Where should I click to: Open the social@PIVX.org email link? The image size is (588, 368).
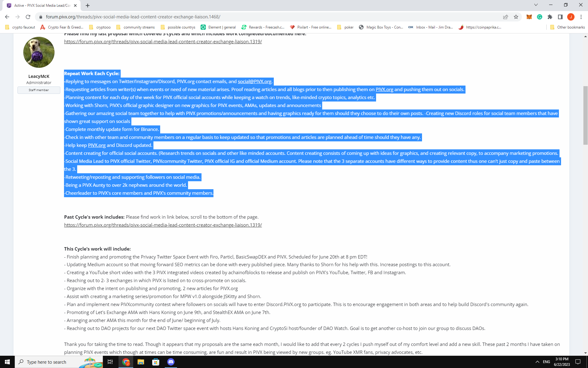click(254, 82)
